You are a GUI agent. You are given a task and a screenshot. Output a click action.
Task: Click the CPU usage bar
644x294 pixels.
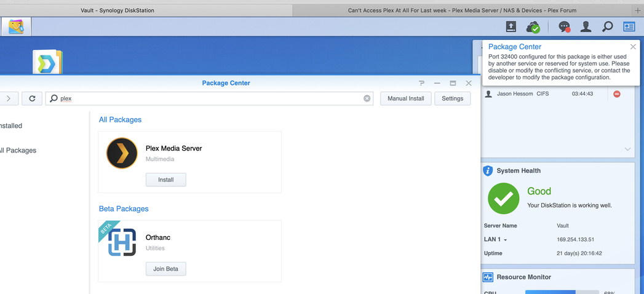562,292
